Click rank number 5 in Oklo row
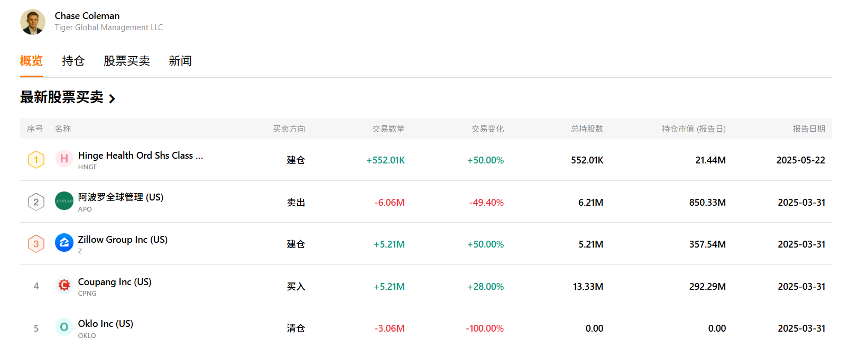 [36, 328]
